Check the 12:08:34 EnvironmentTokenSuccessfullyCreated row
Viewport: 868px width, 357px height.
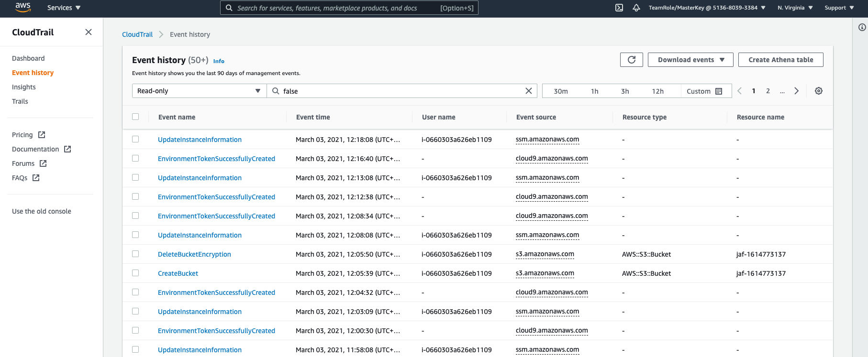(135, 216)
